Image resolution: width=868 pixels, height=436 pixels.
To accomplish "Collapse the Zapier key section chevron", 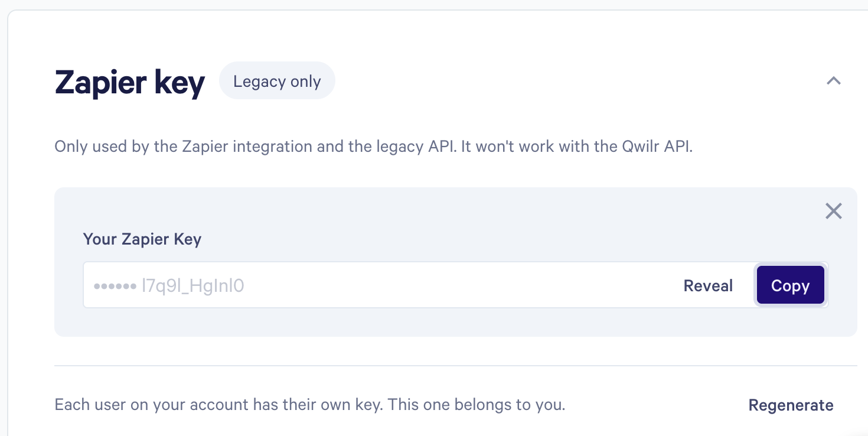I will pos(833,81).
